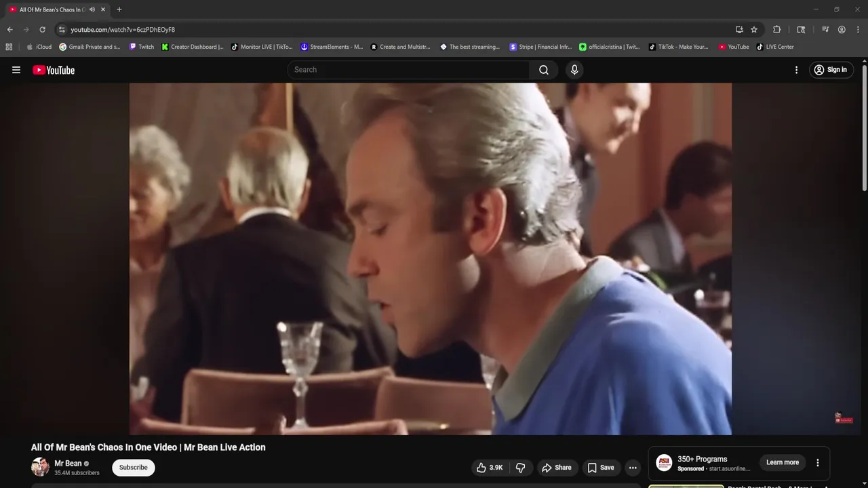Reload the current page
Image resolution: width=868 pixels, height=488 pixels.
(42, 30)
